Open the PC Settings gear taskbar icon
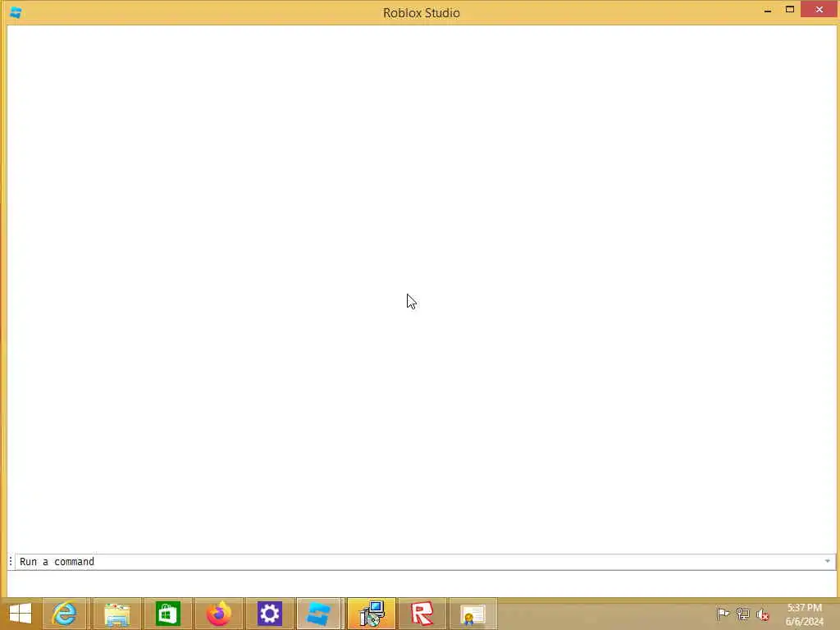840x630 pixels. click(269, 614)
